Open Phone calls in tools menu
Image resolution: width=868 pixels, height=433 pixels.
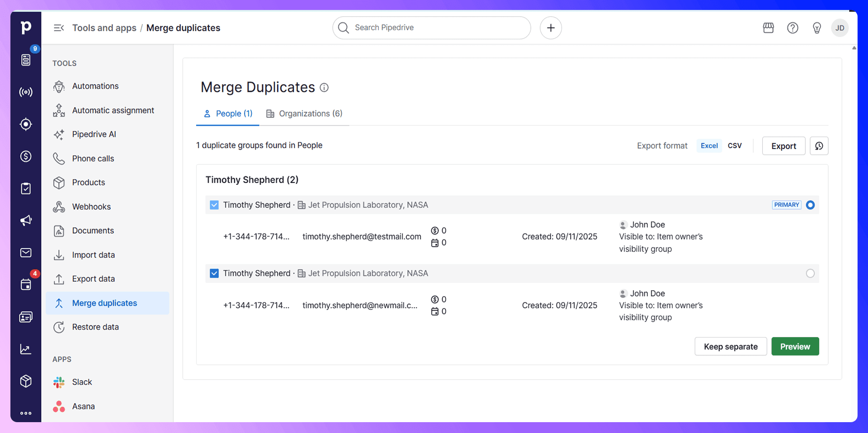click(x=108, y=159)
